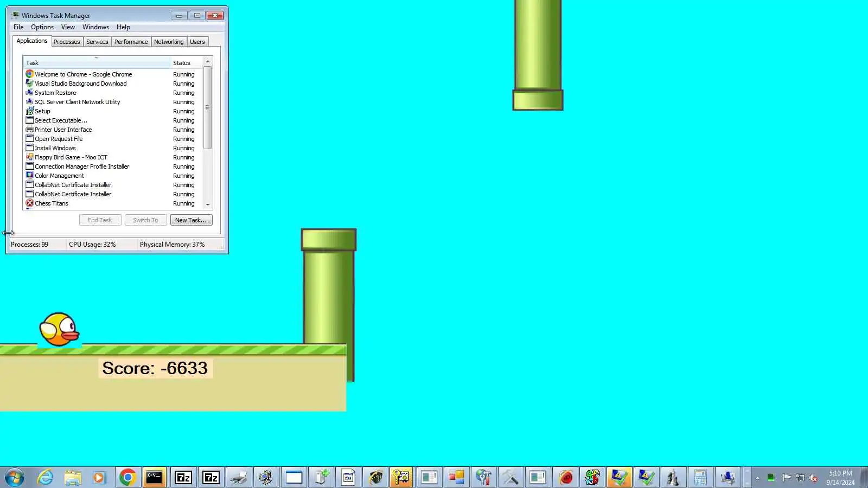
Task: Open the crossed hammer tools taskbar icon
Action: coord(510,477)
